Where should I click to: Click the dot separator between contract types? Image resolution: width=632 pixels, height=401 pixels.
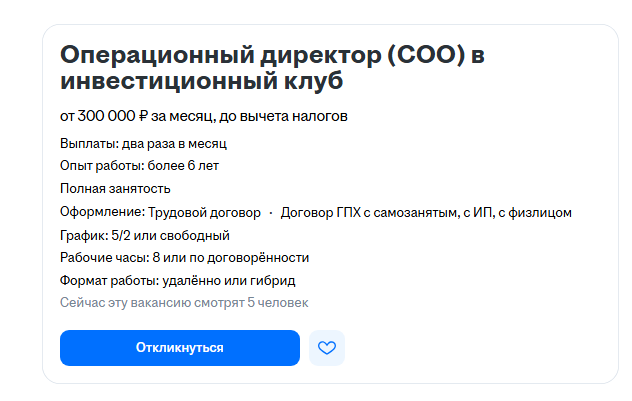270,212
